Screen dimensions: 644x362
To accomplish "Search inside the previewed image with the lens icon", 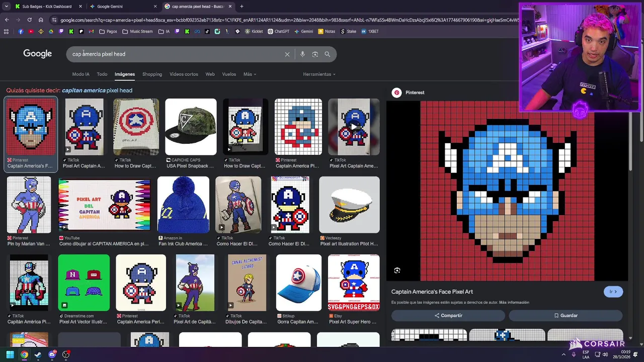I will [397, 270].
